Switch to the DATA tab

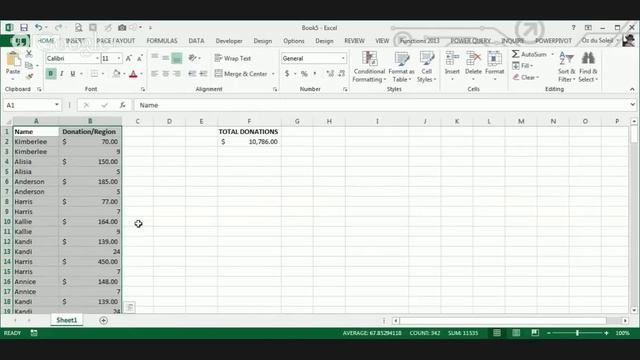196,41
